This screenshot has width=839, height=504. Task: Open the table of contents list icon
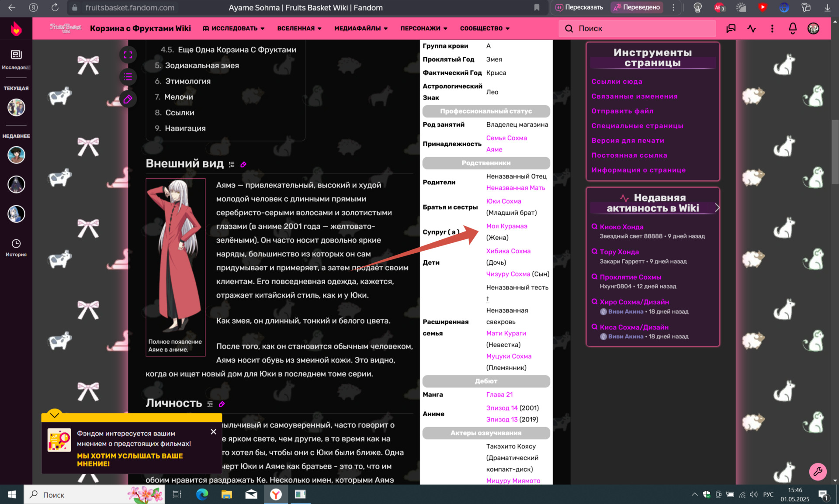coord(128,77)
